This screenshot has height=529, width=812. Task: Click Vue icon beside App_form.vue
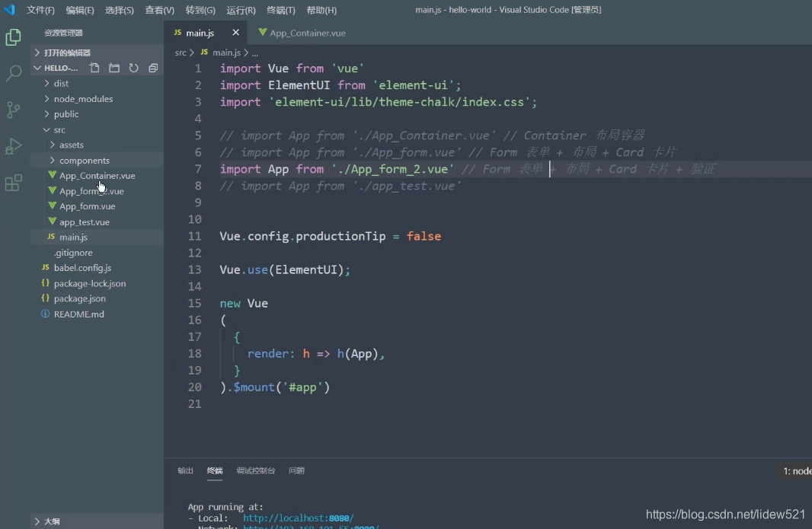tap(52, 206)
